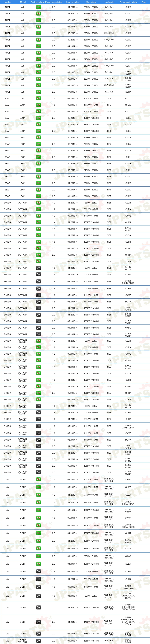Click petrol icon in VW Golf CWVA row
The height and width of the screenshot is (644, 150).
click(x=39, y=518)
